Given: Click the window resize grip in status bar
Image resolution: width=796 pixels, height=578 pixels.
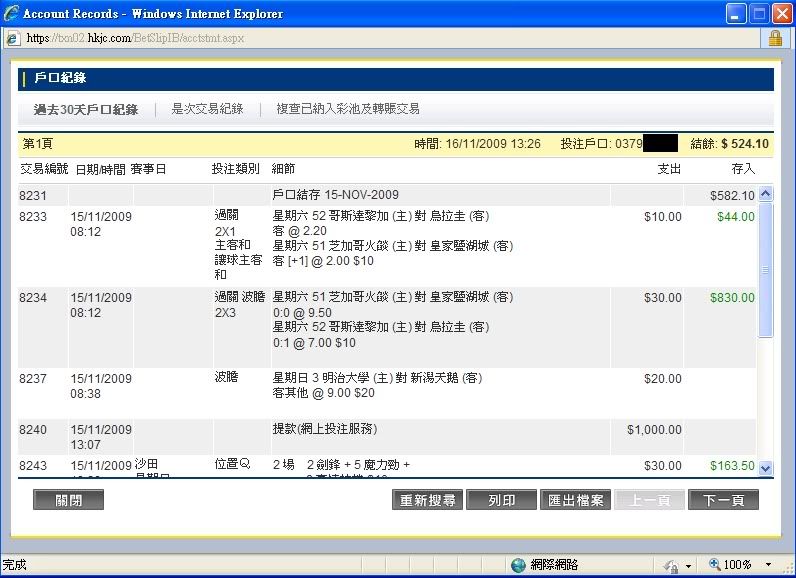Looking at the screenshot, I should click(x=787, y=569).
